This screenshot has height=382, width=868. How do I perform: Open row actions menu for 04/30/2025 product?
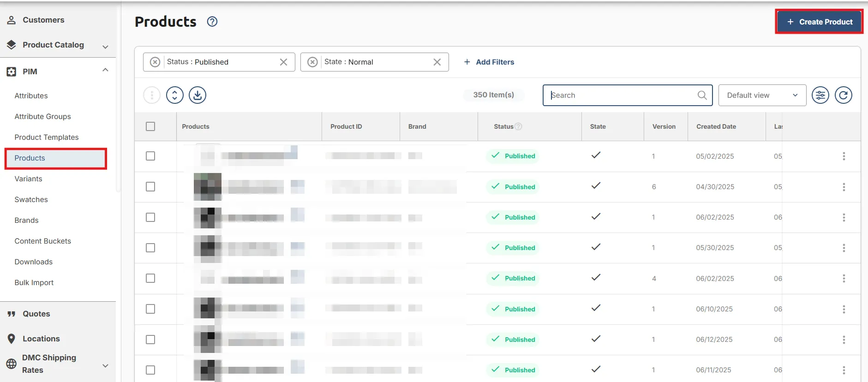click(844, 187)
